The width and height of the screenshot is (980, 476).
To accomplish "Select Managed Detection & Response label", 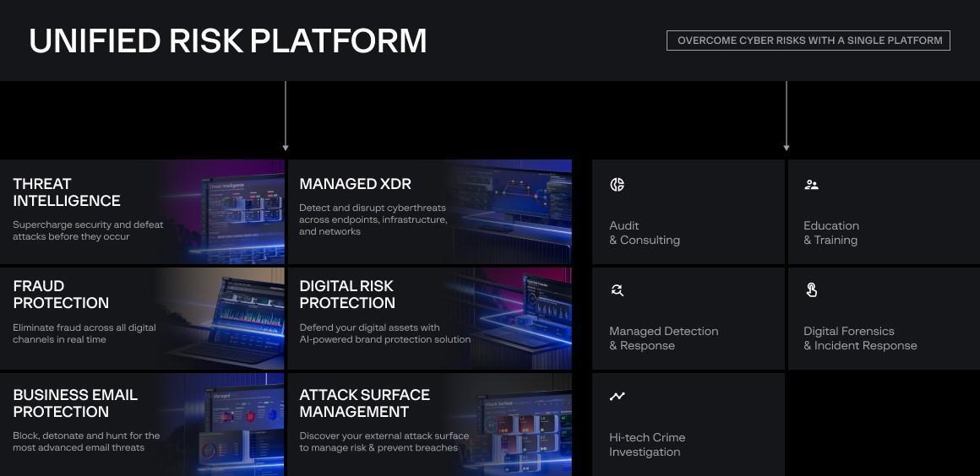I will coord(663,338).
